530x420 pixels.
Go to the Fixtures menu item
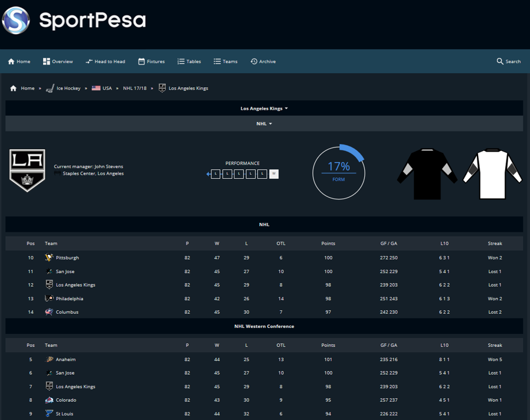[x=151, y=61]
